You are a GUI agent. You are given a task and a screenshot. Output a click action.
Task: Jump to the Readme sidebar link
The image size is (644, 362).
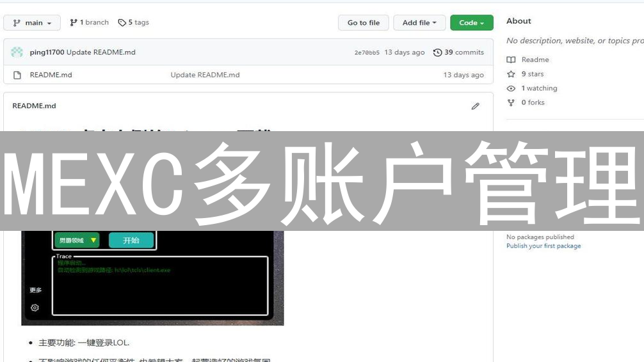click(x=535, y=59)
